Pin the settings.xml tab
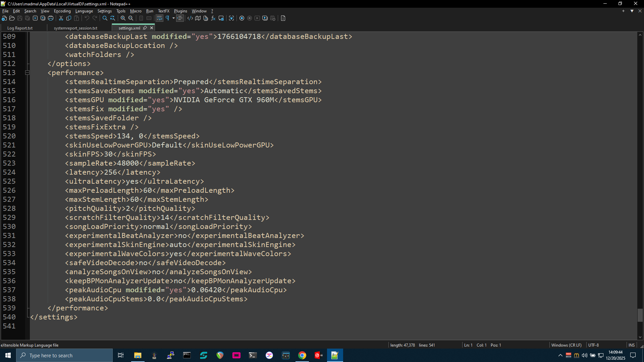 tap(145, 28)
